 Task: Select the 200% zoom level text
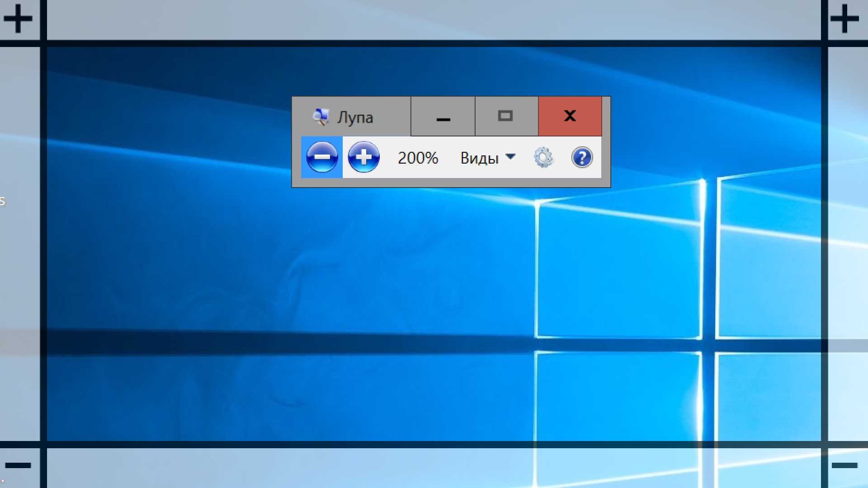click(418, 158)
